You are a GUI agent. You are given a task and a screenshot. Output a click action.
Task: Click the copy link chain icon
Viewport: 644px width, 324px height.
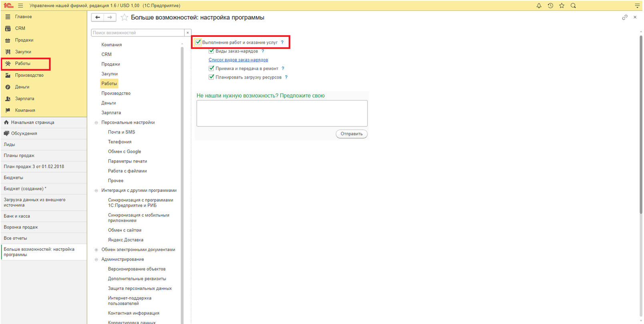click(624, 17)
